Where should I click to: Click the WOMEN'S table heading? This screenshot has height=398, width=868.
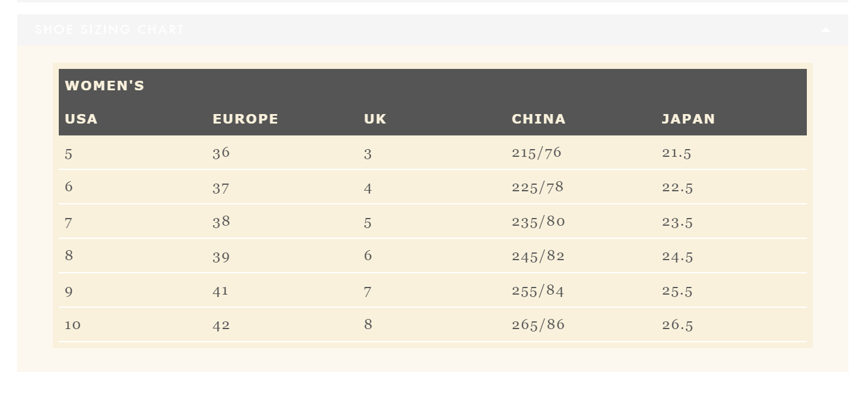coord(104,86)
